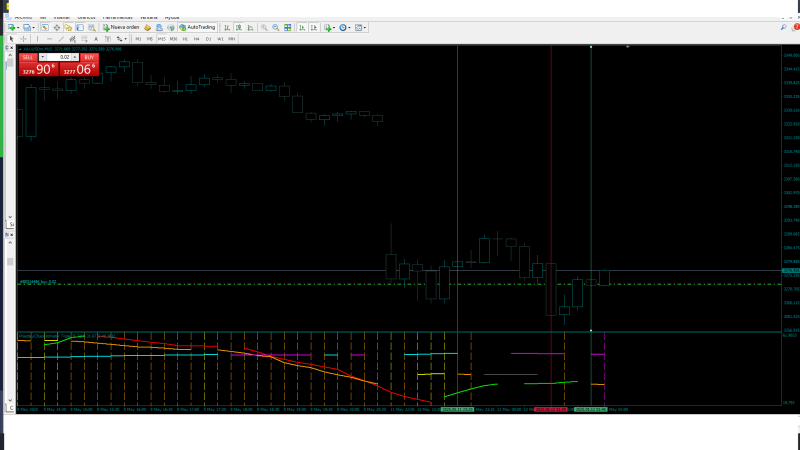Switch chart to line chart mode
800x450 pixels.
[251, 28]
